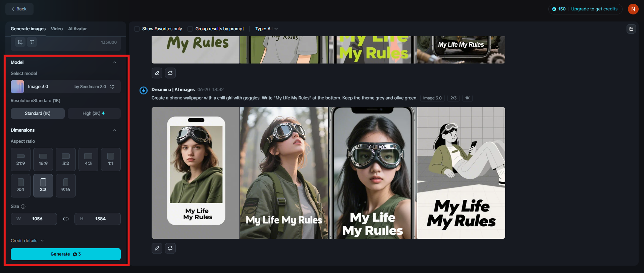644x273 pixels.
Task: Click the Image 3.0 model thumbnail
Action: [x=17, y=87]
